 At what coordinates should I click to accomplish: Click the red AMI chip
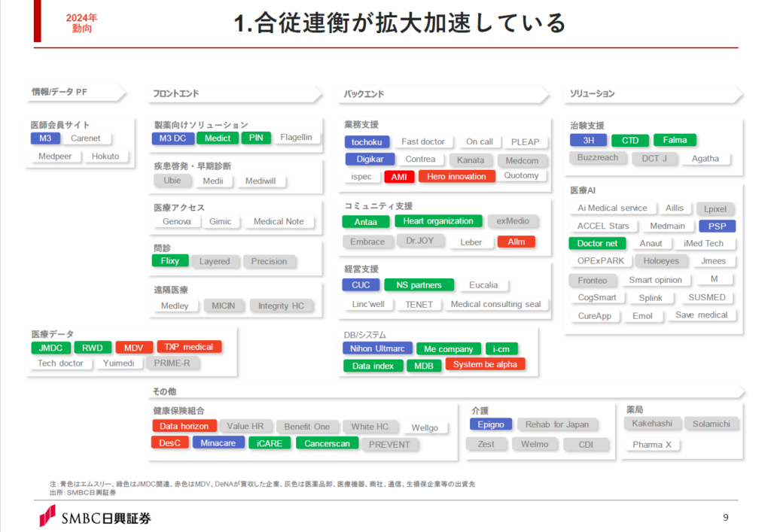click(399, 177)
